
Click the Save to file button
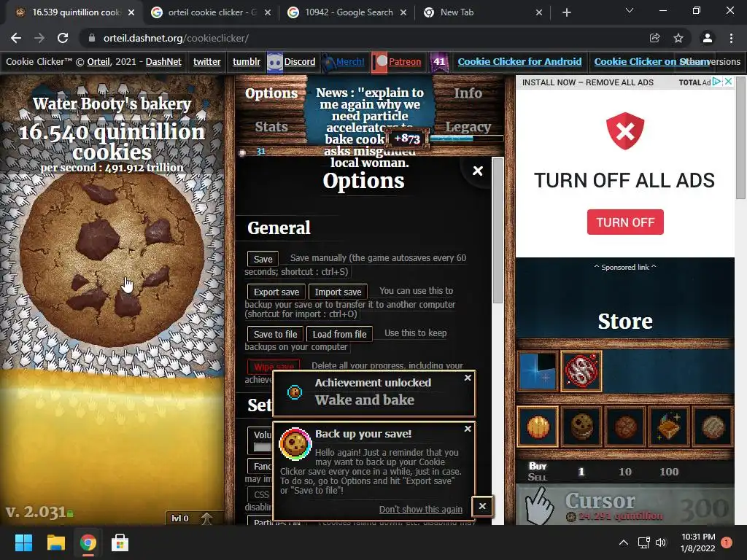(x=275, y=334)
